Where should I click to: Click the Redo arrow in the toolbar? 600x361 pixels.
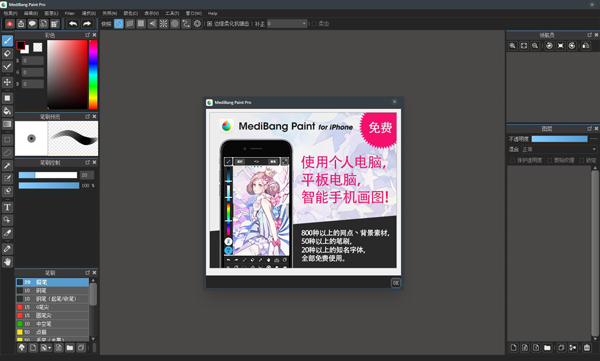click(87, 24)
